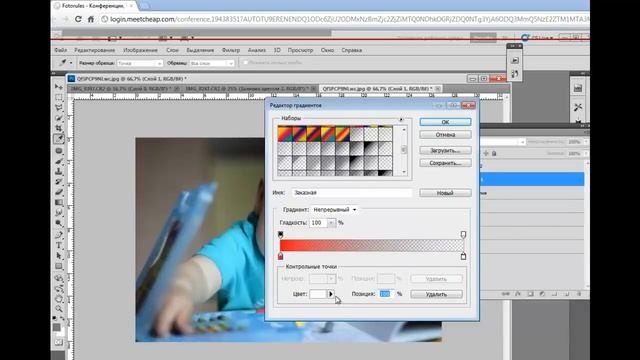Select the History Brush tool
Image resolution: width=640 pixels, height=360 pixels.
coord(59,182)
